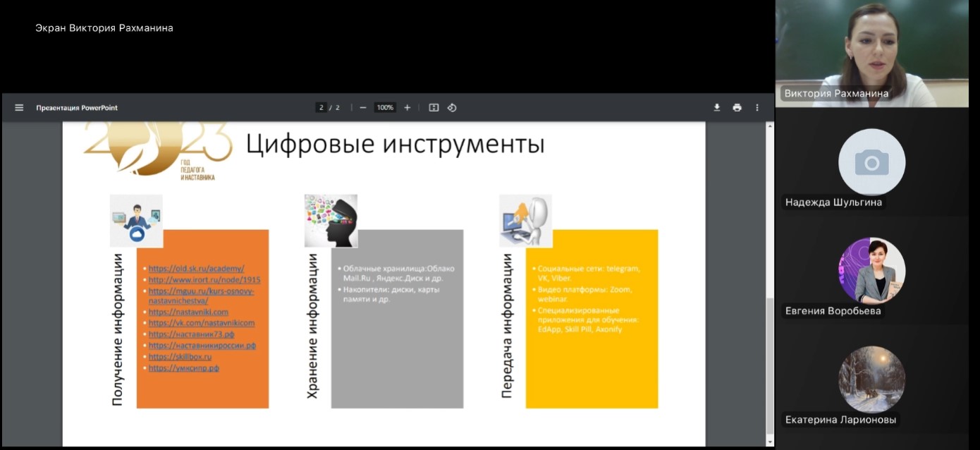Click the zoom out minus icon
This screenshot has width=980, height=450.
(362, 108)
